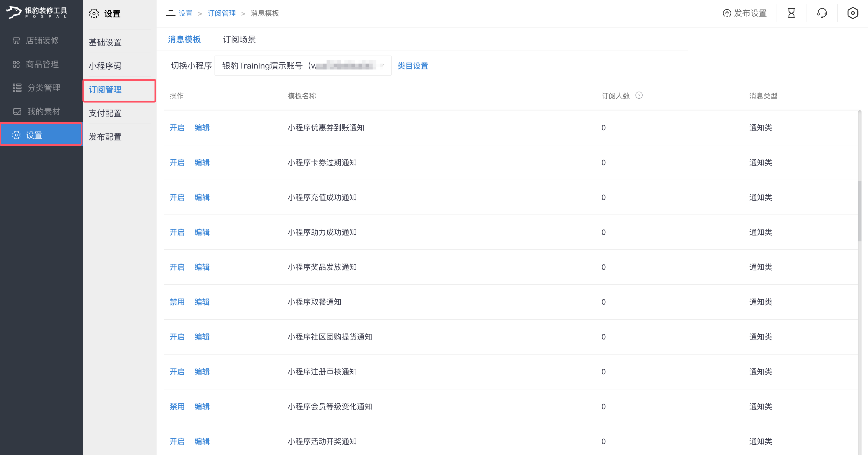This screenshot has width=868, height=455.
Task: Click the upload icon beside 发布设置
Action: [x=727, y=13]
